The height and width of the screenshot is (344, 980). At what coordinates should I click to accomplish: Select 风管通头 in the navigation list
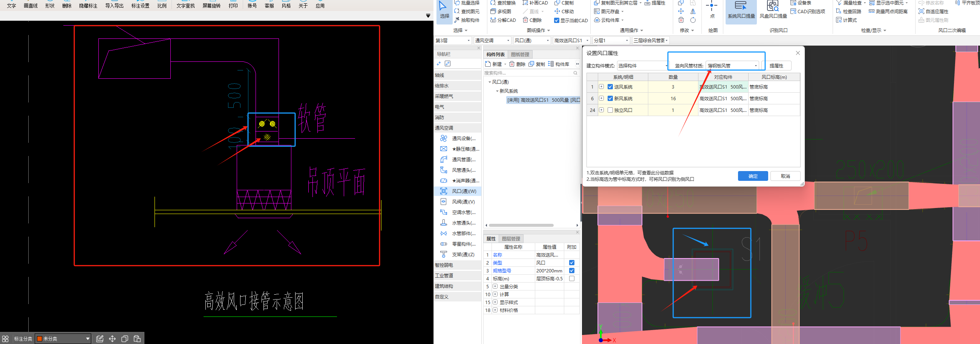459,170
